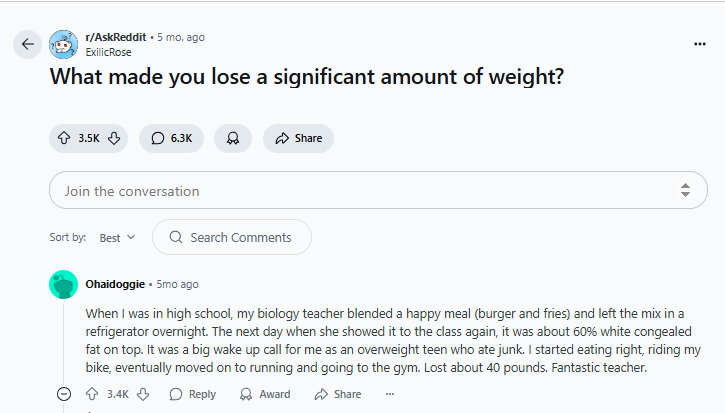Upvote Ohaidoggie's comment
Image resolution: width=725 pixels, height=413 pixels.
(x=92, y=394)
